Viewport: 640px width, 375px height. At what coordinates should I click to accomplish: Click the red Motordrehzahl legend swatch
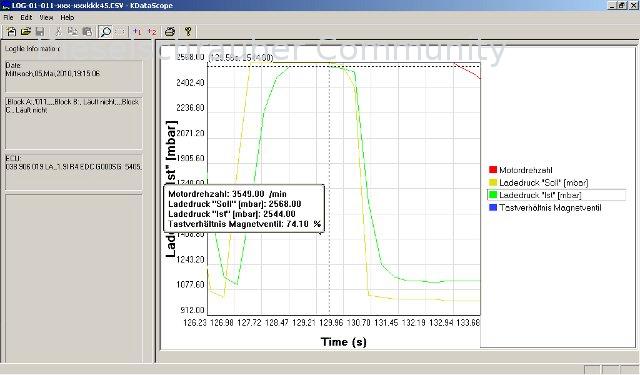tap(493, 170)
